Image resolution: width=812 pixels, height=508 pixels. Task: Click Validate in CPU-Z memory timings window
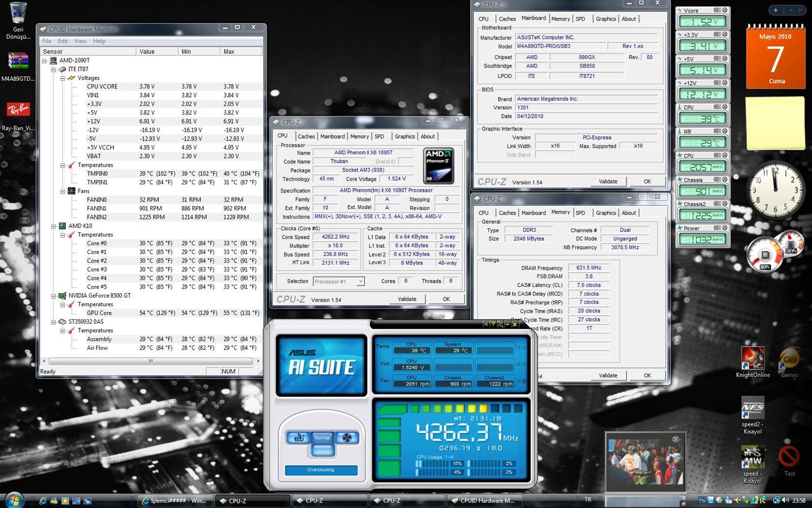pos(608,375)
